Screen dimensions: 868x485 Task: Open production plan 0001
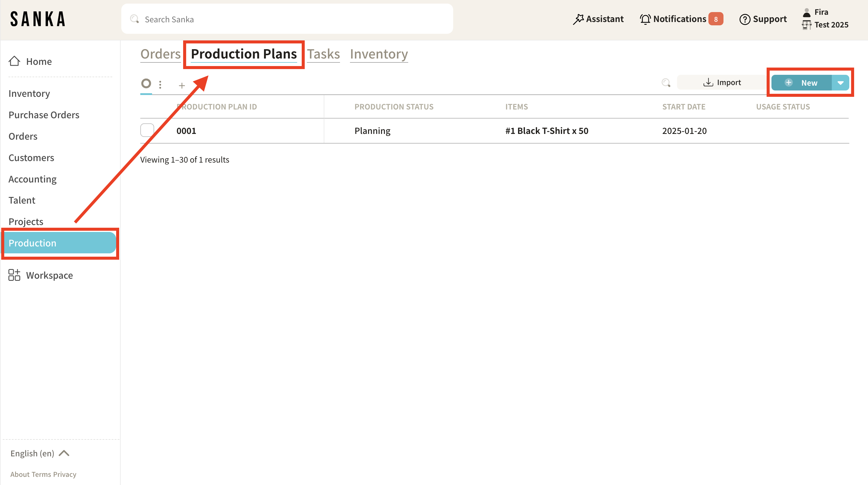click(x=186, y=131)
